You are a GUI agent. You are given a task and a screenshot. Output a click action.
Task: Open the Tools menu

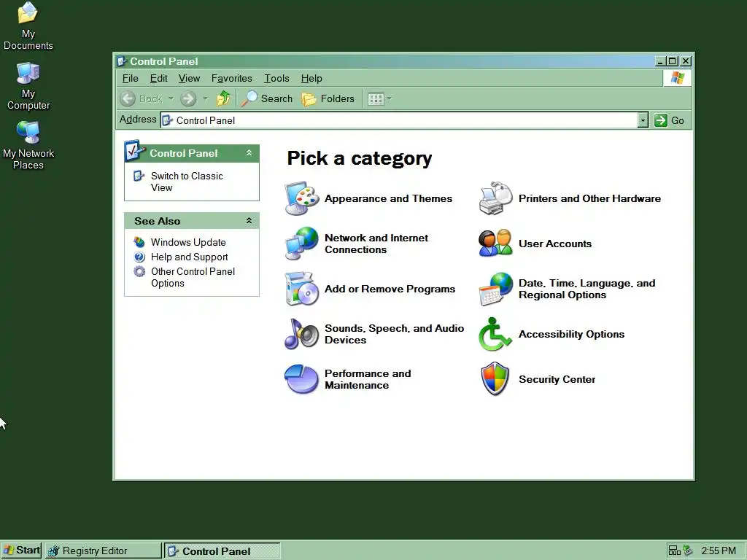tap(276, 78)
